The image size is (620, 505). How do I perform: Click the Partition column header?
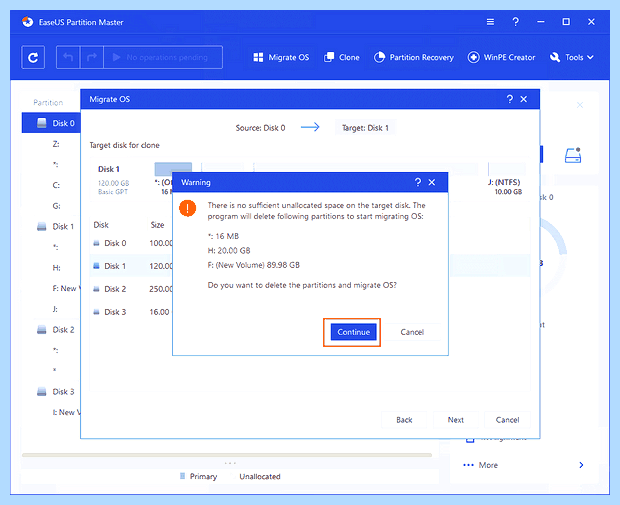[48, 102]
